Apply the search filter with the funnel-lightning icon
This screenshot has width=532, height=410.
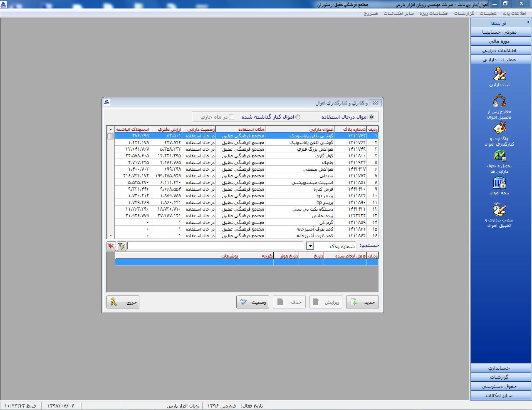[x=121, y=246]
